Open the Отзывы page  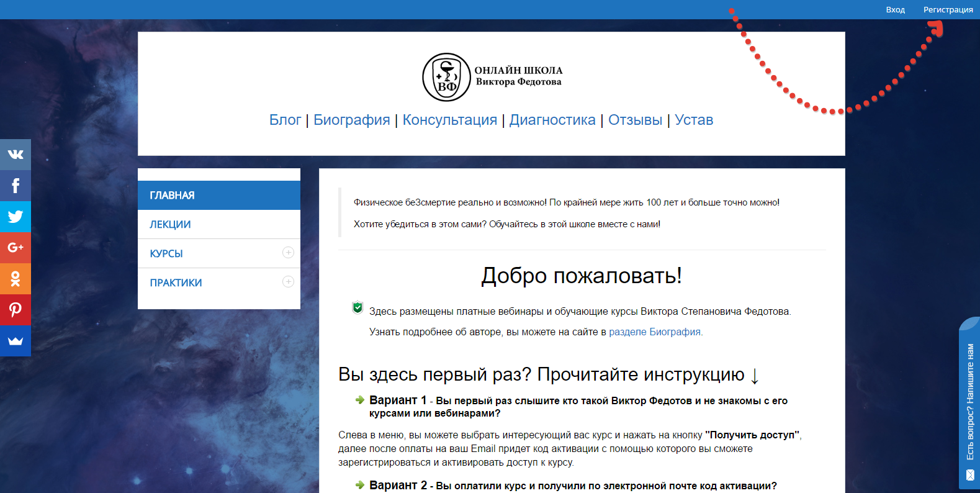(635, 120)
